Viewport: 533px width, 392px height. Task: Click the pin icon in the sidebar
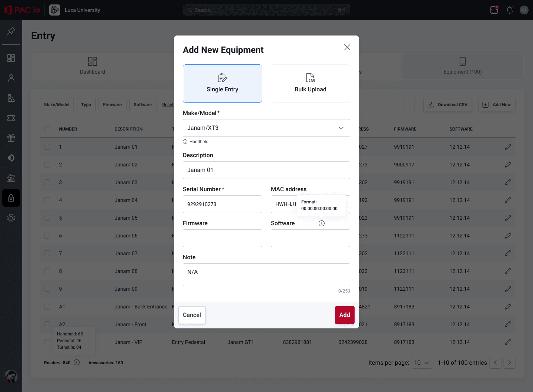coord(11,31)
